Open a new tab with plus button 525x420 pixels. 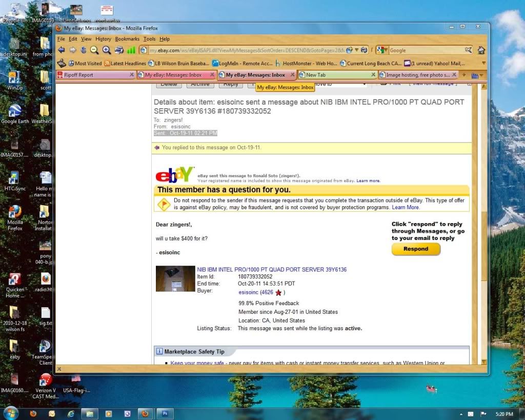464,75
